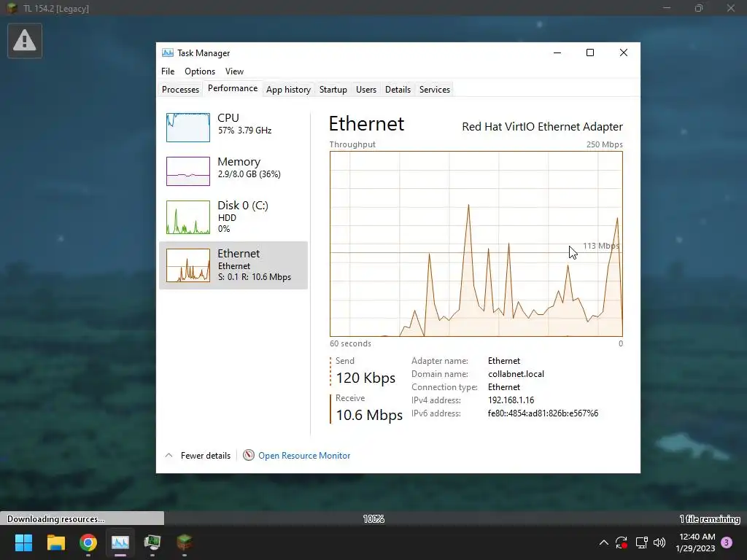Screen dimensions: 747x560
Task: Click the monitor app taskbar icon
Action: coord(152,542)
